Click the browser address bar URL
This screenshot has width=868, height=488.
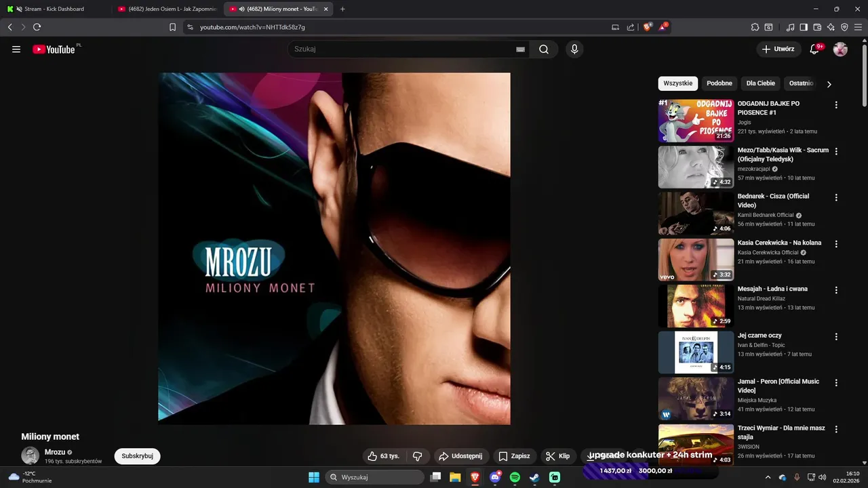pos(252,27)
